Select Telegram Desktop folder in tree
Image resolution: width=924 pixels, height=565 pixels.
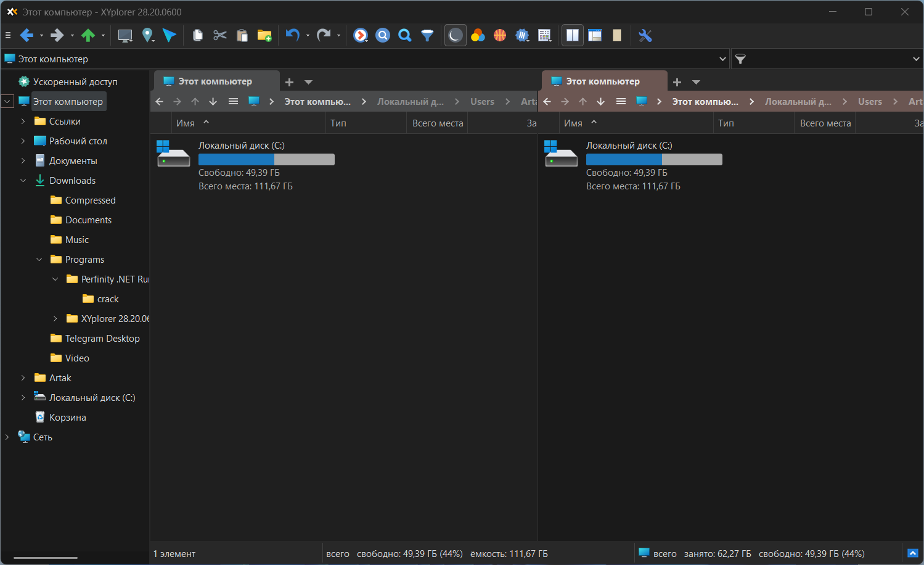click(x=102, y=339)
